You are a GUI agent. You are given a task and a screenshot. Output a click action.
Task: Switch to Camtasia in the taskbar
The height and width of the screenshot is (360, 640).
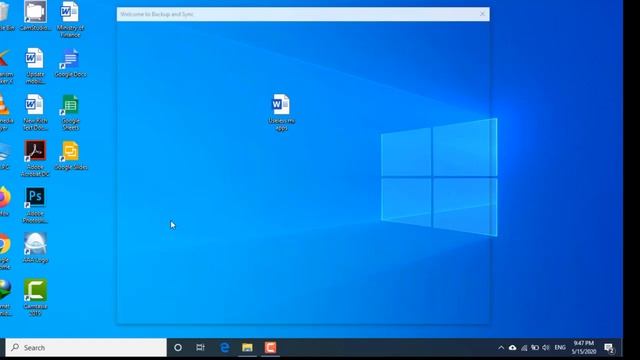pyautogui.click(x=270, y=347)
